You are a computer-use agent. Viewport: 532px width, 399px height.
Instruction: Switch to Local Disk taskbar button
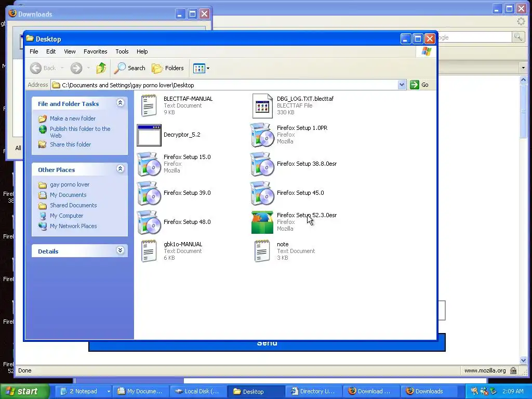(198, 391)
